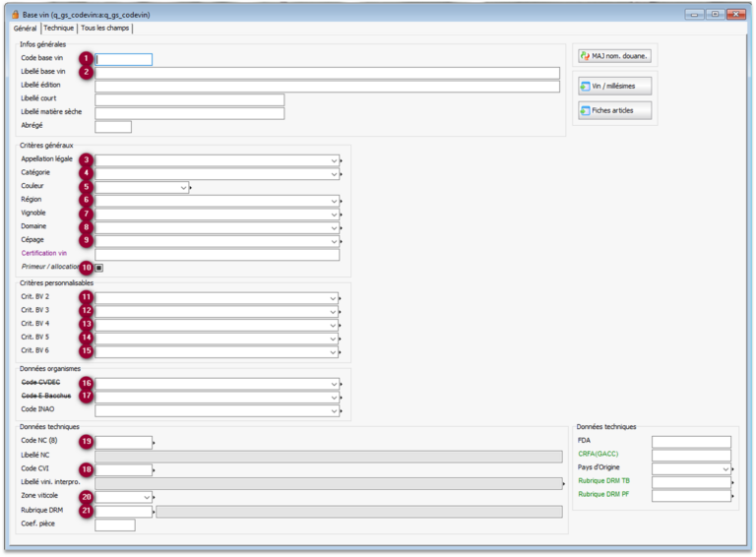This screenshot has height=557, width=756.
Task: Click the Certification vin input field
Action: [217, 255]
